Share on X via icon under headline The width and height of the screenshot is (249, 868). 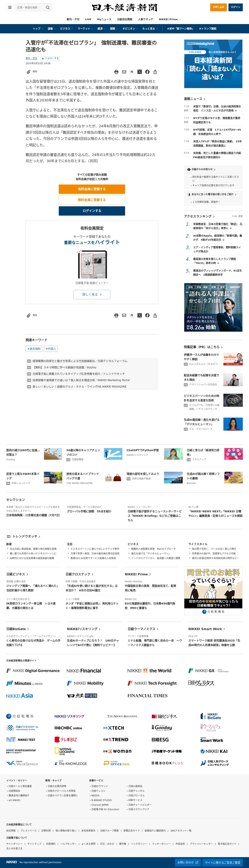(x=139, y=72)
